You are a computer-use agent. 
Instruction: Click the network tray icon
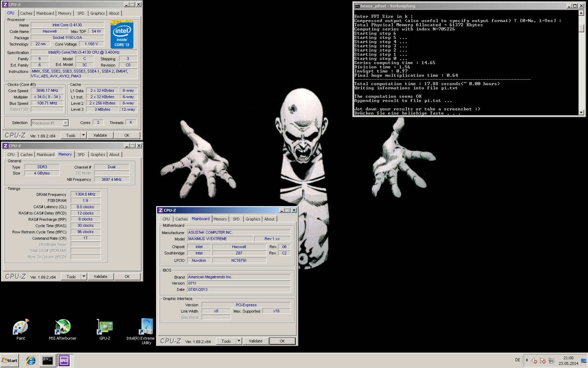pos(551,361)
